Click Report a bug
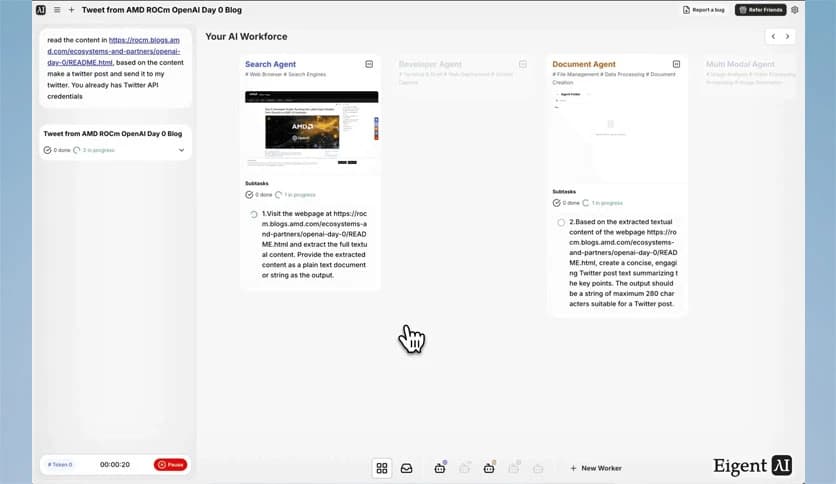Screen dimensions: 836x484 pos(704,10)
